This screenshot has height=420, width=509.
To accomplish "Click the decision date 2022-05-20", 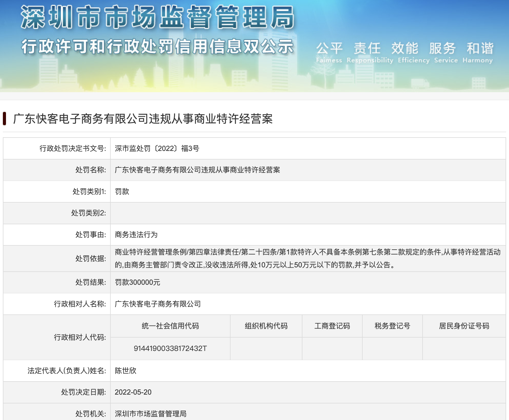I will point(133,392).
